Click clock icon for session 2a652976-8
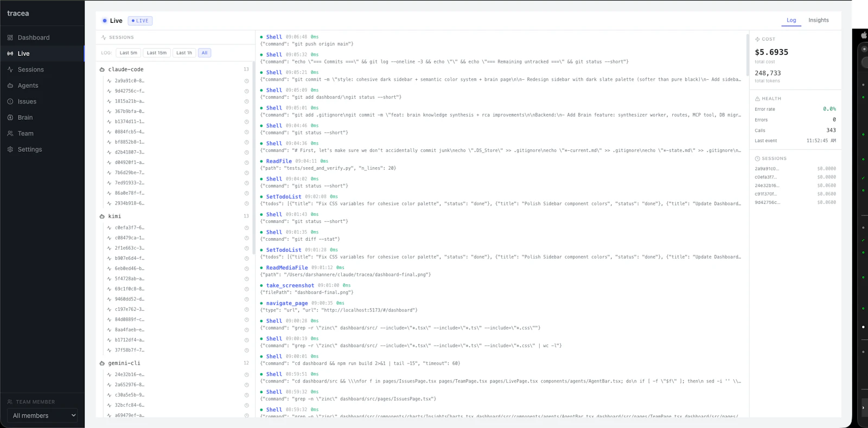The width and height of the screenshot is (868, 428). 246,385
